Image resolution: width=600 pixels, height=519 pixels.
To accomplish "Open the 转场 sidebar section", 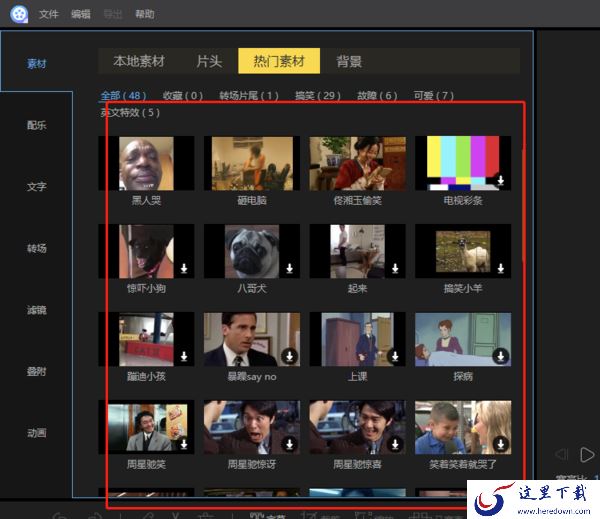I will point(37,248).
